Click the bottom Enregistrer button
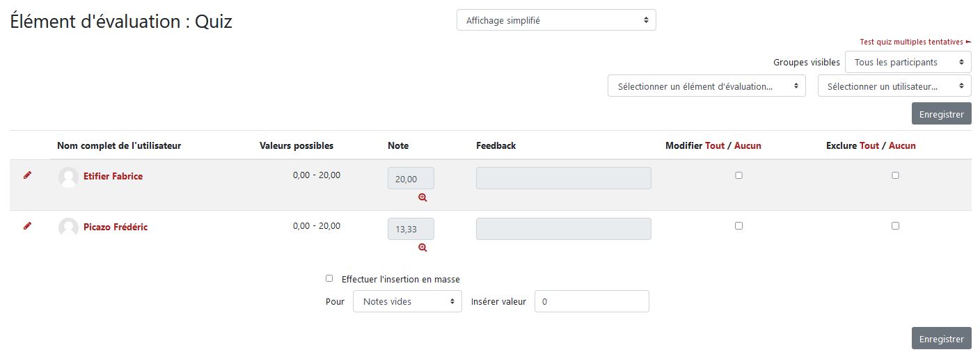The image size is (980, 352). click(x=941, y=339)
